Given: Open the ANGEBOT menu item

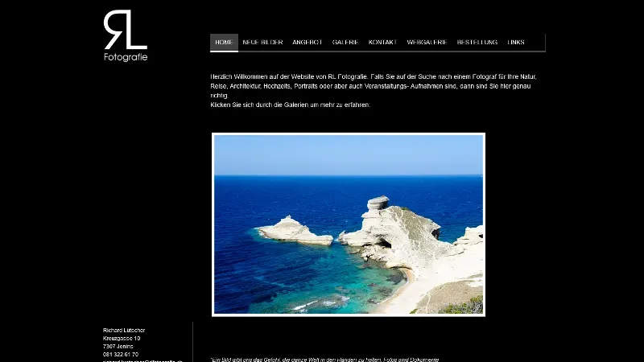Looking at the screenshot, I should coord(308,43).
